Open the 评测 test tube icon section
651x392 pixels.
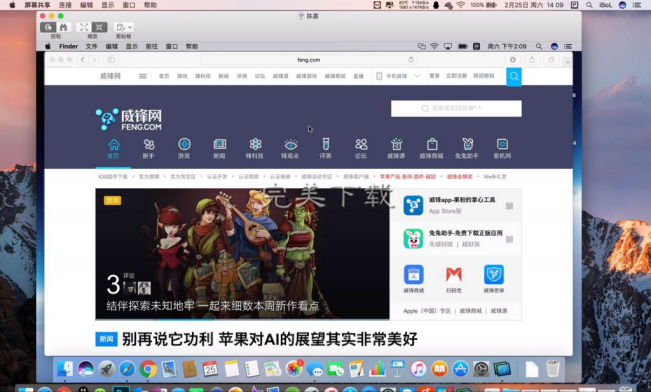[326, 149]
